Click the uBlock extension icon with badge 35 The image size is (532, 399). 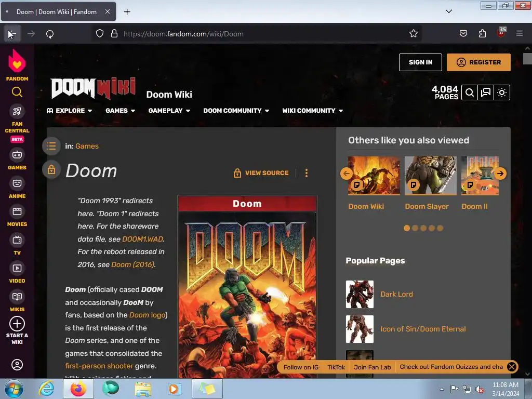coord(501,33)
